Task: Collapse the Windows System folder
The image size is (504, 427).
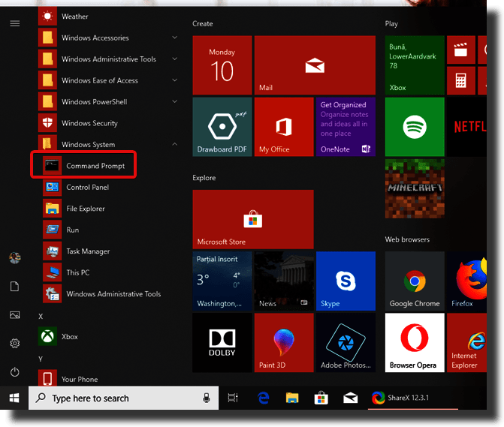Action: coord(107,144)
